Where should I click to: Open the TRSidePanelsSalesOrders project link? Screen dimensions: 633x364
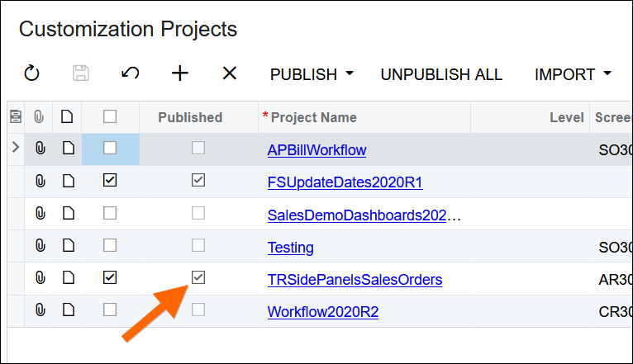[355, 280]
